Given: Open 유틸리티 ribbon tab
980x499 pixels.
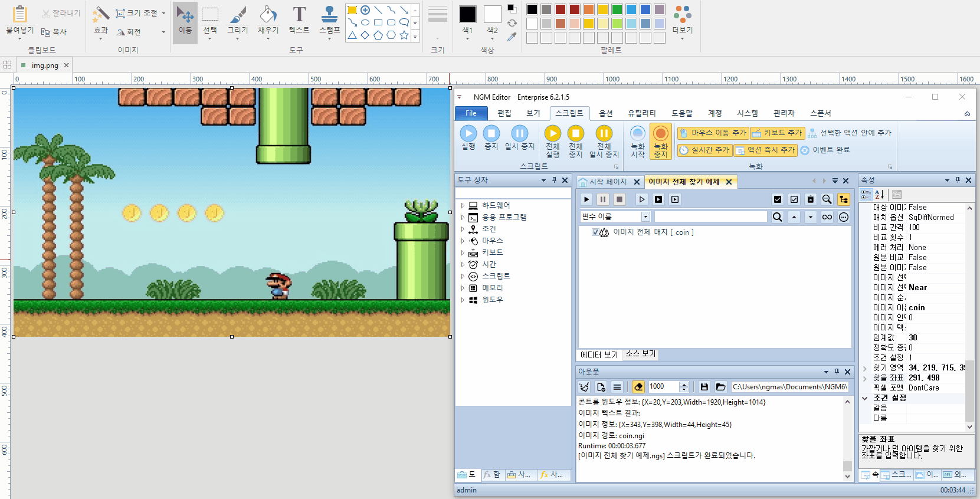Looking at the screenshot, I should (642, 113).
